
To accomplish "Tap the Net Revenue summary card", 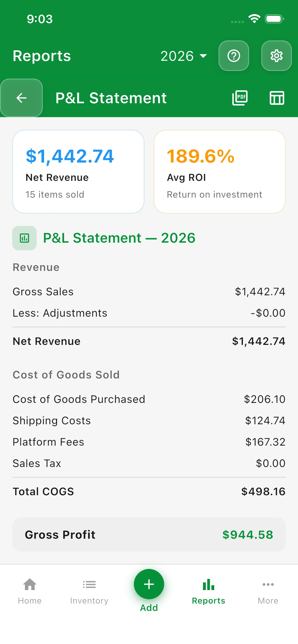I will coord(78,172).
